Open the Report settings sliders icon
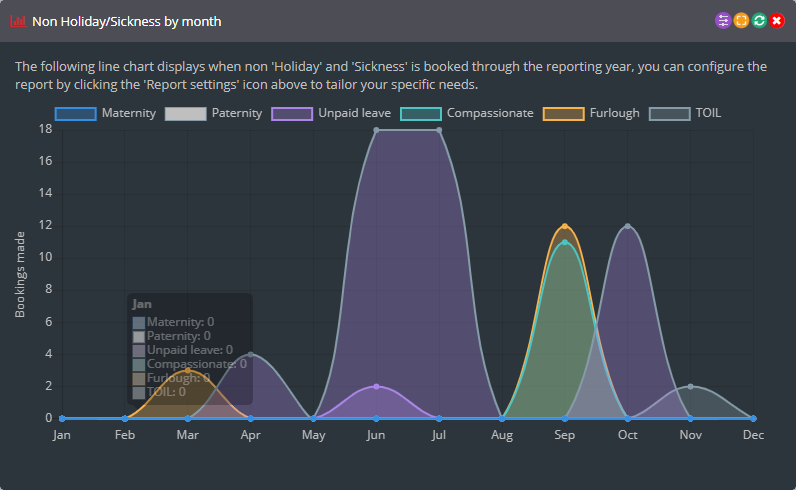 coord(723,21)
